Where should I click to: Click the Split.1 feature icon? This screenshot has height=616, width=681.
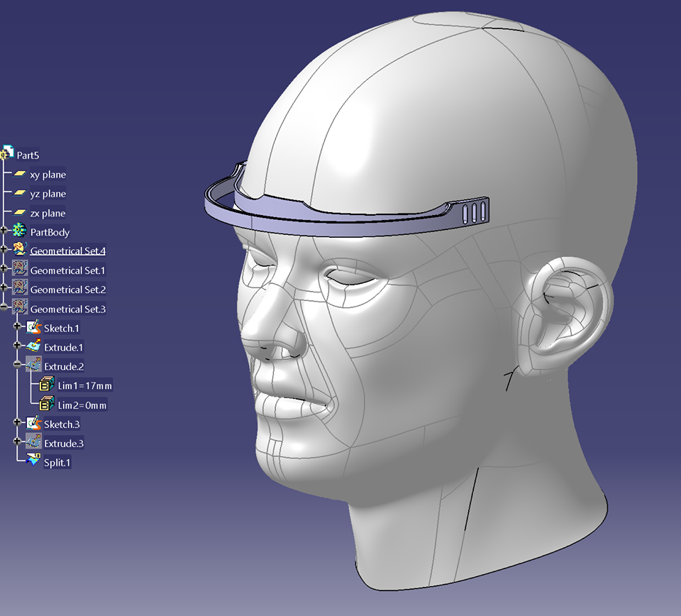click(x=33, y=460)
